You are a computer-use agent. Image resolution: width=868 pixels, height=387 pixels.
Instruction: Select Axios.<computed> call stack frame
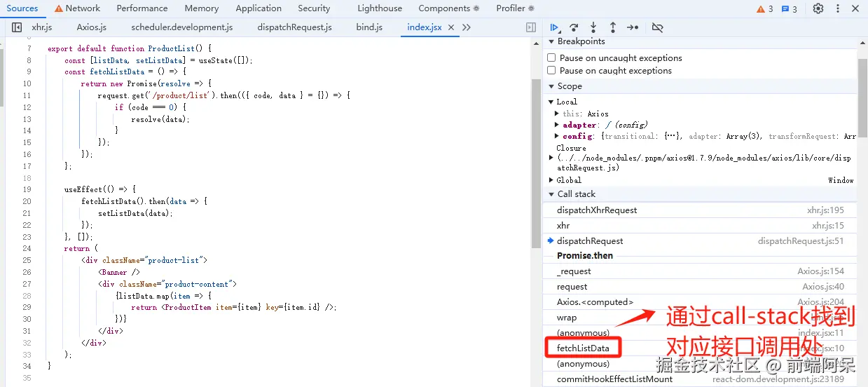[700, 302]
